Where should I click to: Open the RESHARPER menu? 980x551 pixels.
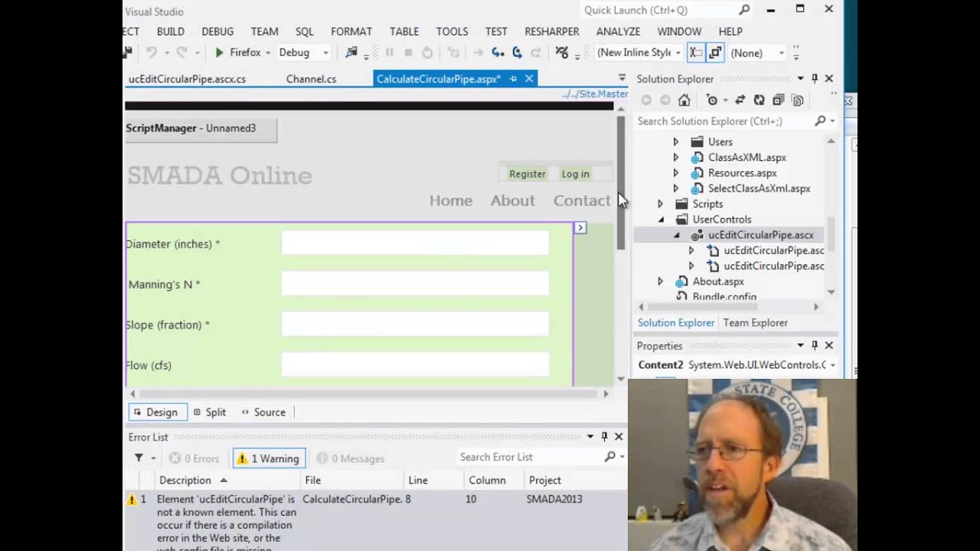coord(552,31)
